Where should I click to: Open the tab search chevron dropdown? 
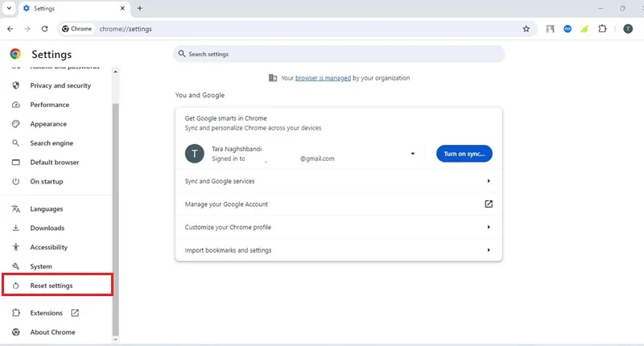tap(9, 8)
